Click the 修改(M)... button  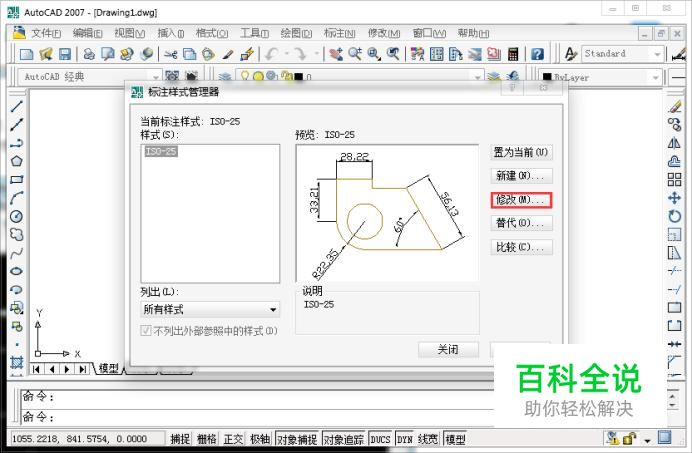point(521,200)
